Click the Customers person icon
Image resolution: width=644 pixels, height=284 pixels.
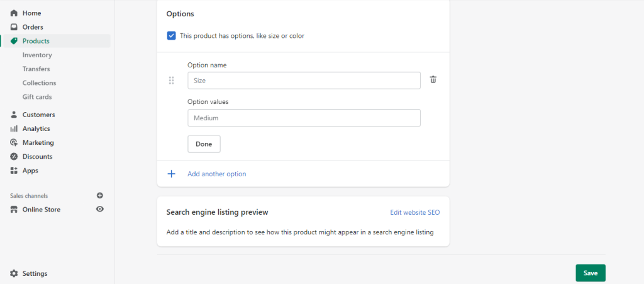[14, 115]
